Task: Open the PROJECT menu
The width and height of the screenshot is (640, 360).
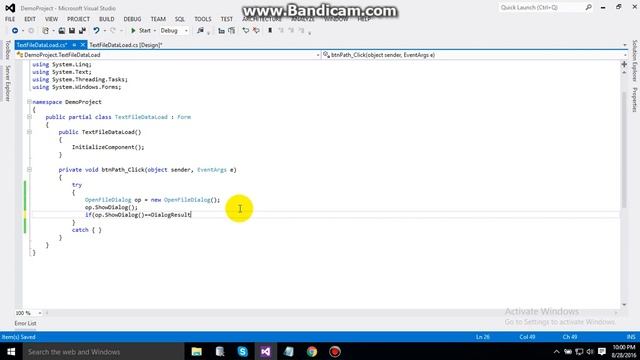Action: (x=78, y=19)
